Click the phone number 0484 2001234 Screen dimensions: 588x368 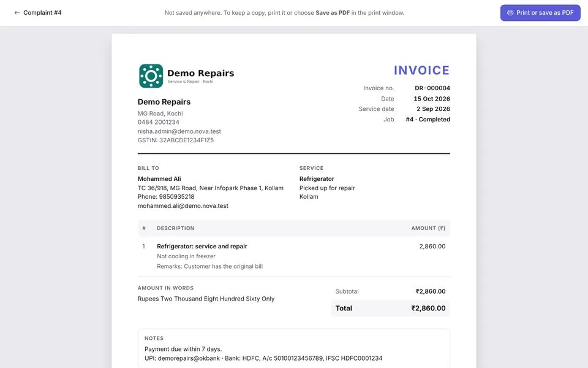[x=158, y=122]
